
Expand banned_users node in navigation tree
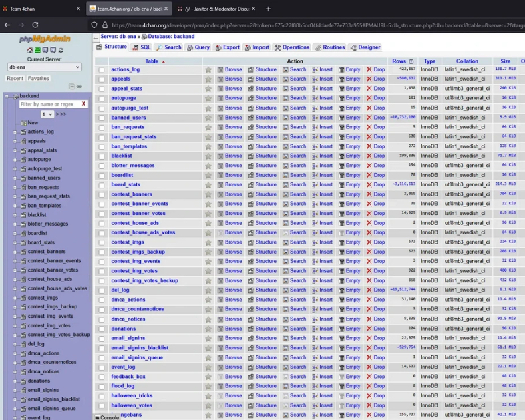[15, 178]
